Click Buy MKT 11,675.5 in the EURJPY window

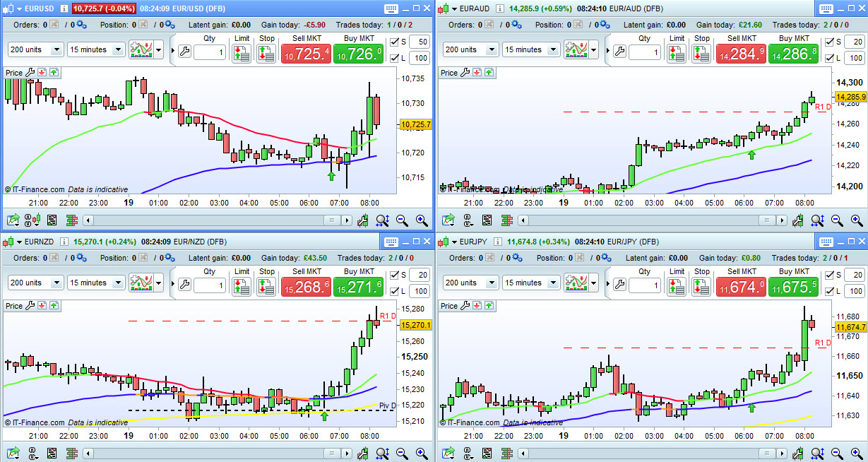point(793,286)
